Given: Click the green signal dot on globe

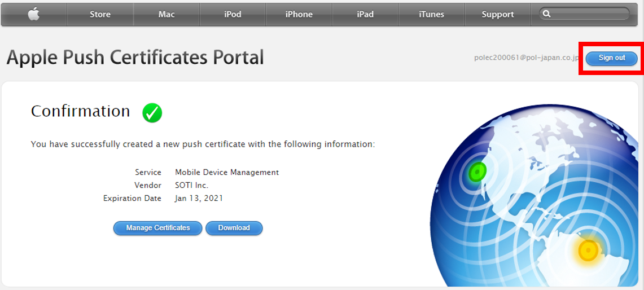Looking at the screenshot, I should [x=477, y=172].
